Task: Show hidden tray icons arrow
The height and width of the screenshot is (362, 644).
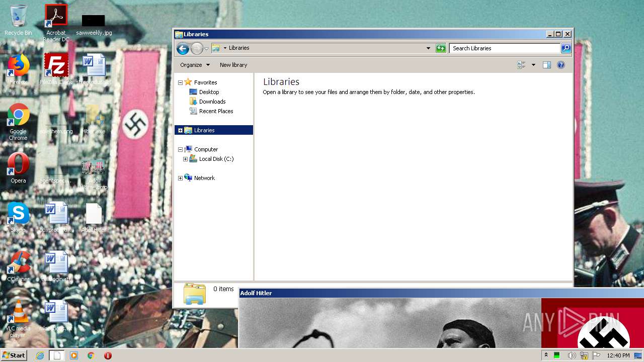Action: (x=546, y=355)
